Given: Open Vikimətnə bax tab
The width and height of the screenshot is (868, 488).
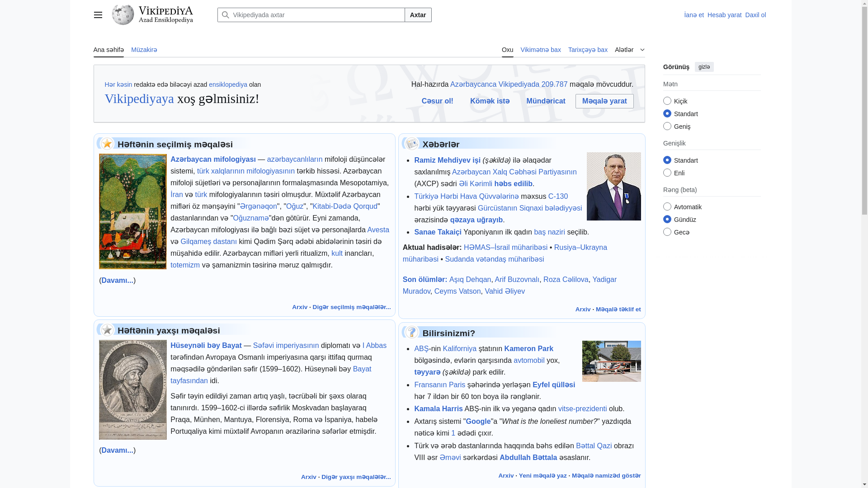Looking at the screenshot, I should click(541, 50).
